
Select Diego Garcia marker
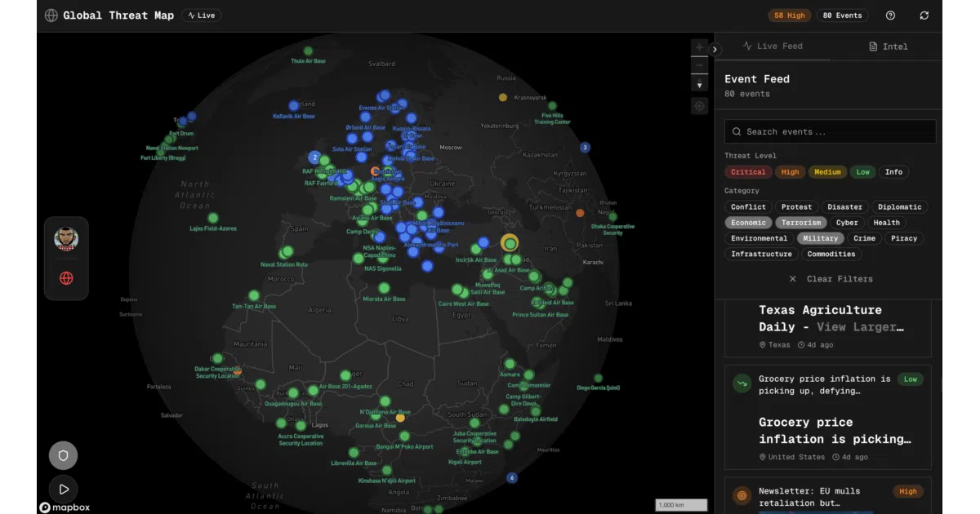(x=598, y=379)
